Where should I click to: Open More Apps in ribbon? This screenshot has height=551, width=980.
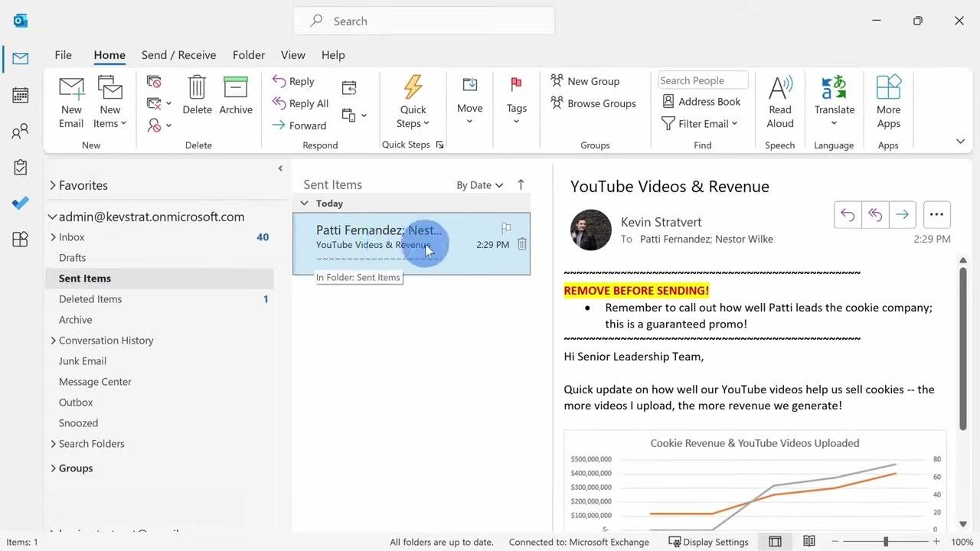pos(888,103)
